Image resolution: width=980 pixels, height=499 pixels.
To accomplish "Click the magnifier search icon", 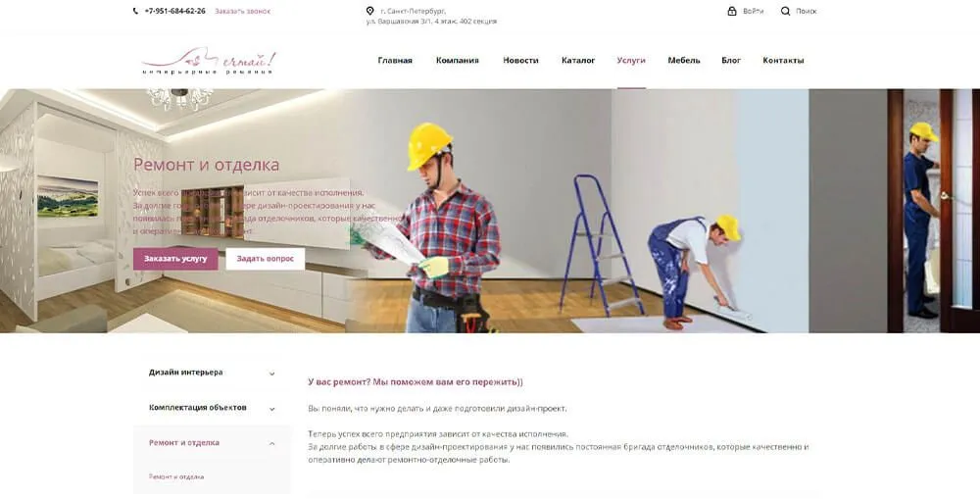I will point(786,11).
